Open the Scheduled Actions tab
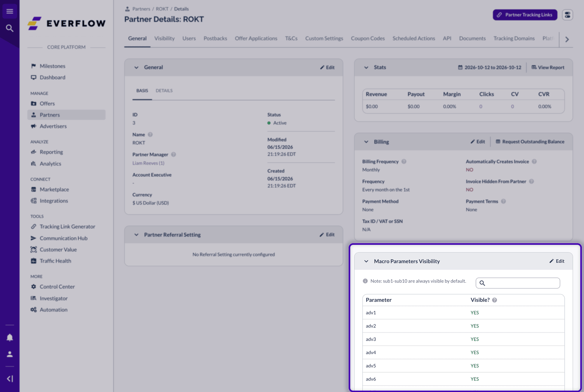The image size is (584, 392). click(414, 38)
